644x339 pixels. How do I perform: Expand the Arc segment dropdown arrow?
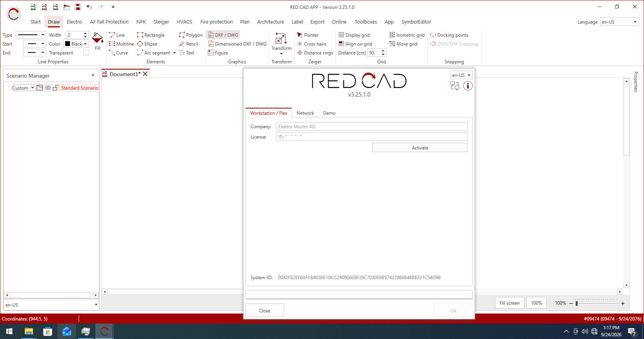click(x=174, y=53)
